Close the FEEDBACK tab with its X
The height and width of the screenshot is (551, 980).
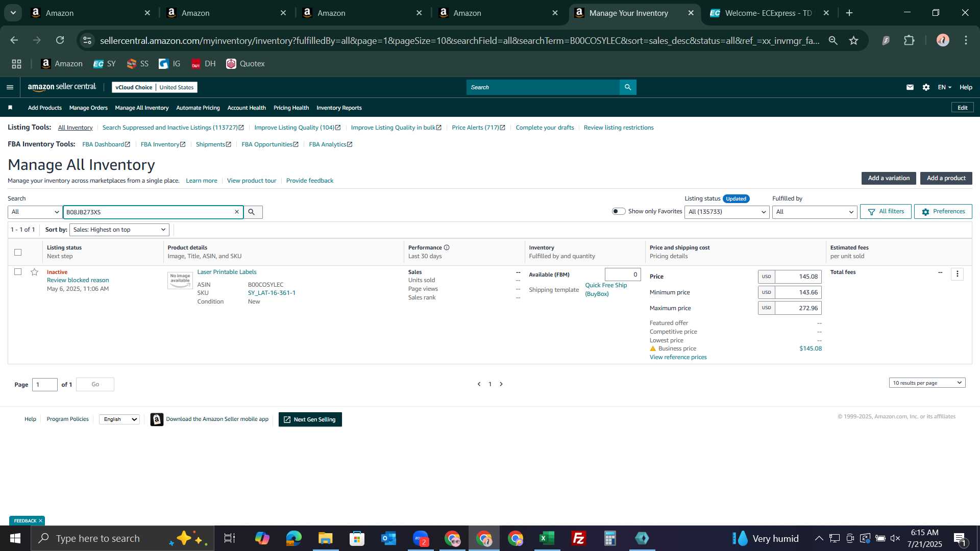40,521
